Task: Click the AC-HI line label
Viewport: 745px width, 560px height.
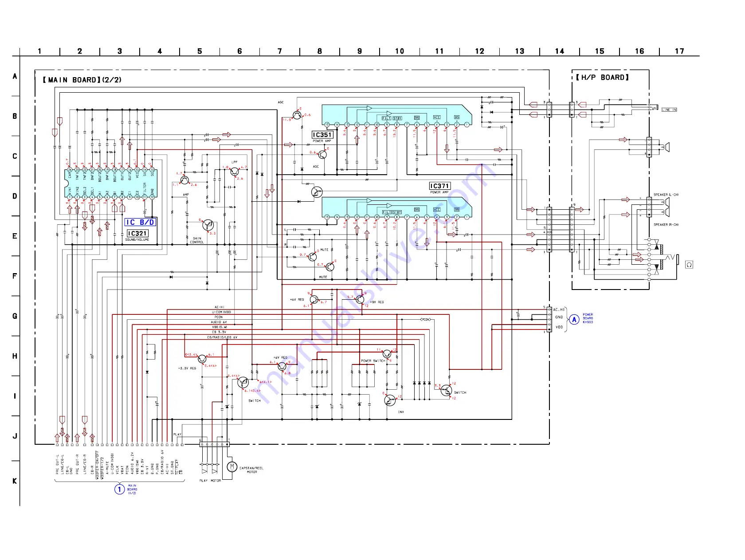Action: pyautogui.click(x=220, y=307)
